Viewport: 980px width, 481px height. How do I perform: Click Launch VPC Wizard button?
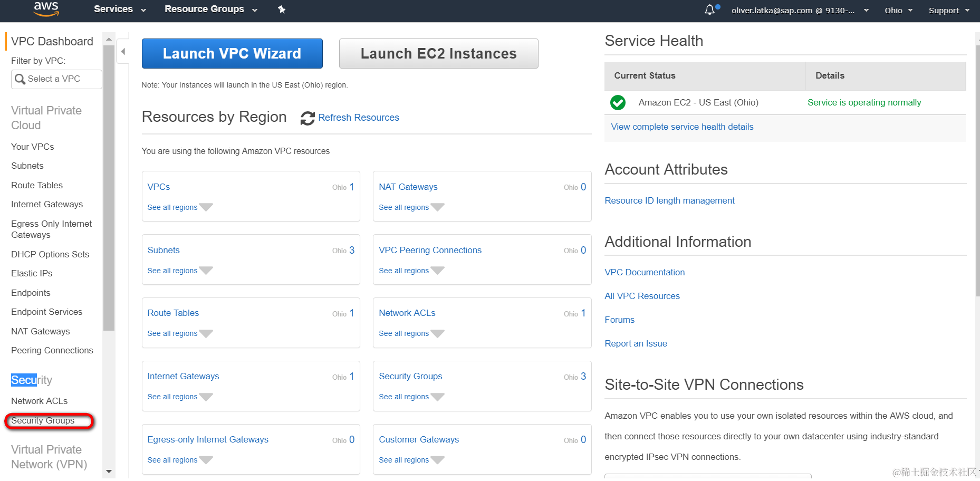pos(232,53)
